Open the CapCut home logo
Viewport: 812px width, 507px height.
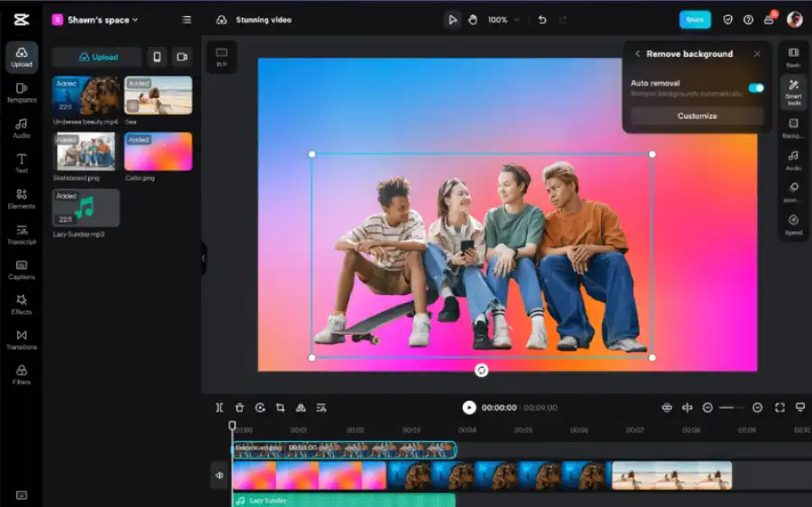click(22, 20)
